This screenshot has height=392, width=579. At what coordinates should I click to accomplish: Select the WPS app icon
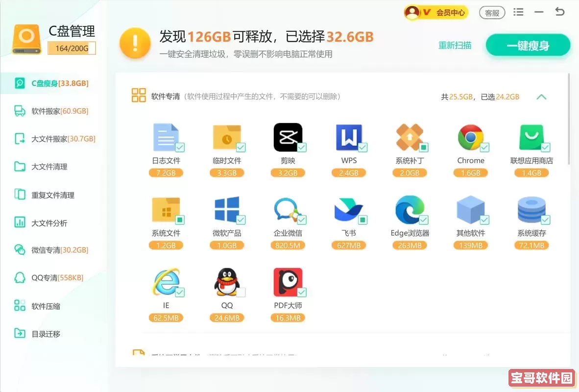349,137
